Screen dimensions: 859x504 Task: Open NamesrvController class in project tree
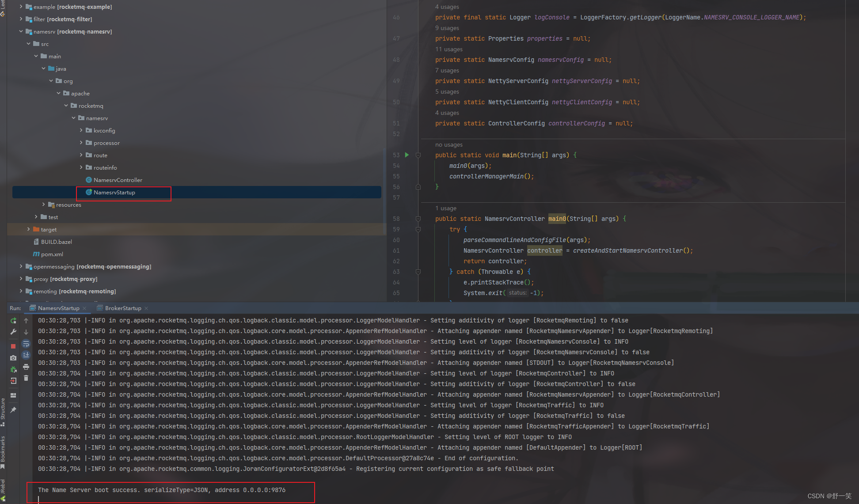click(x=118, y=180)
